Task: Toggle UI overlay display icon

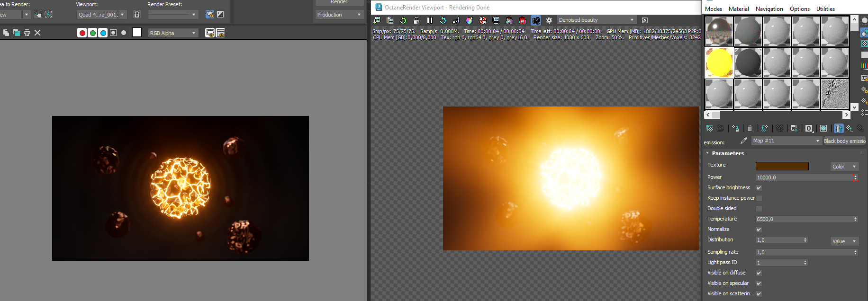Action: (x=210, y=33)
